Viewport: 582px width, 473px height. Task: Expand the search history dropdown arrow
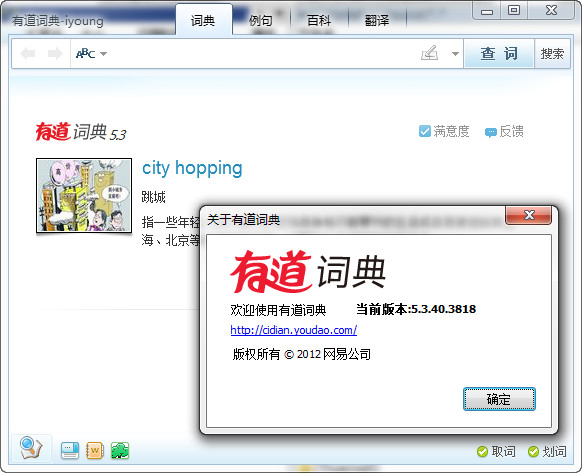(x=455, y=54)
